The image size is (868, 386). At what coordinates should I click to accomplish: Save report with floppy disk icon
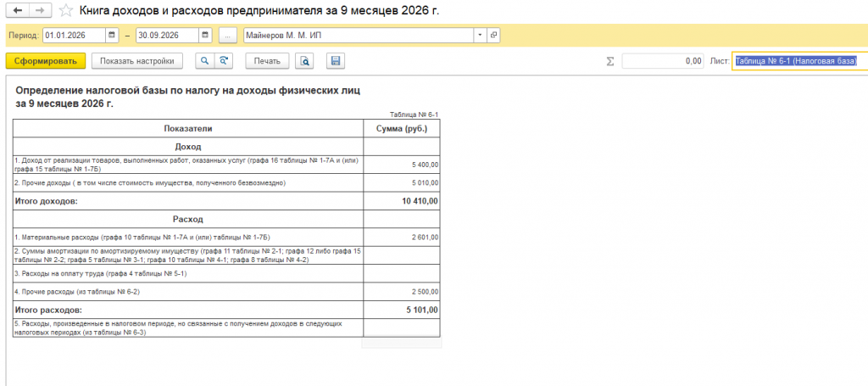coord(335,61)
